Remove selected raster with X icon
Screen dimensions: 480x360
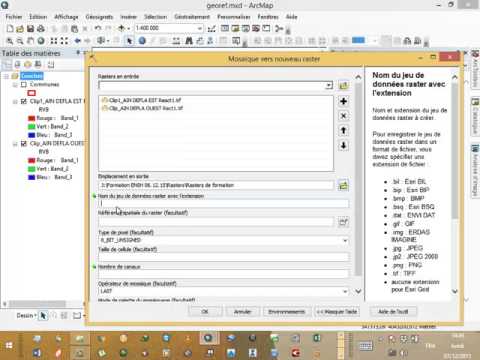343,116
